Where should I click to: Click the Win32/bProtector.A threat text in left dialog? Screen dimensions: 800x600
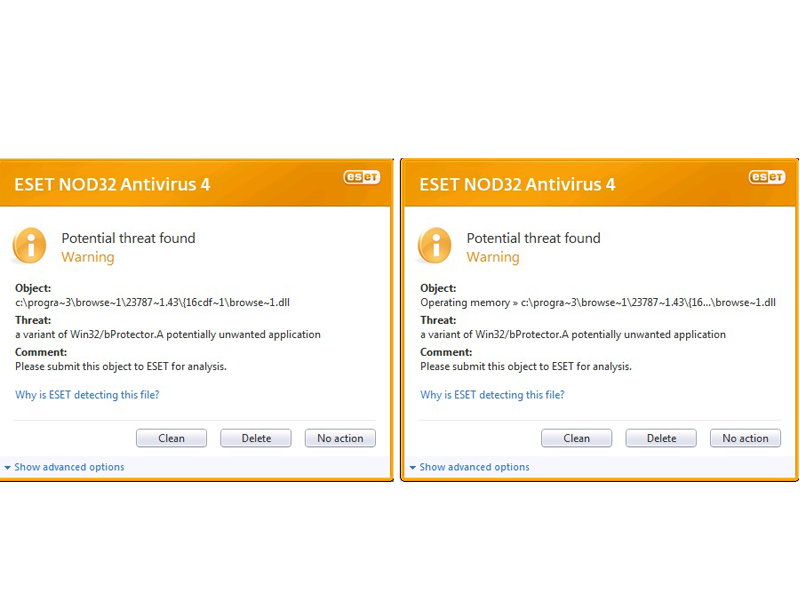[x=168, y=334]
